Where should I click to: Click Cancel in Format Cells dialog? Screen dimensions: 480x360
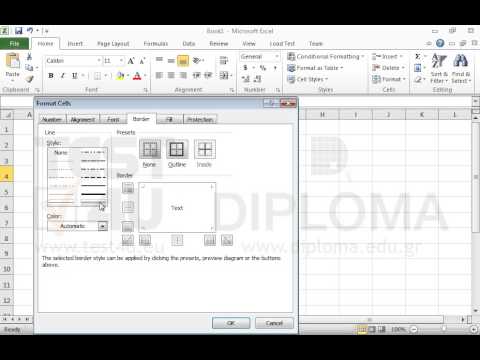(274, 323)
